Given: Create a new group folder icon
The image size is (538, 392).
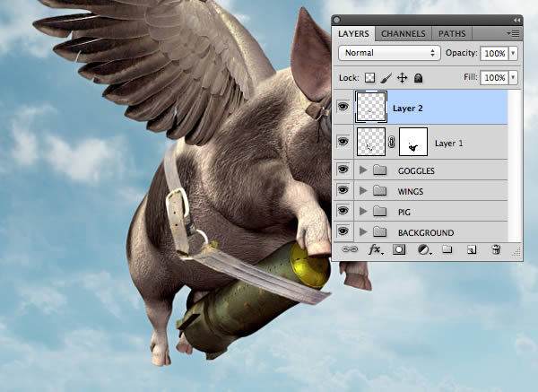Looking at the screenshot, I should click(x=447, y=248).
